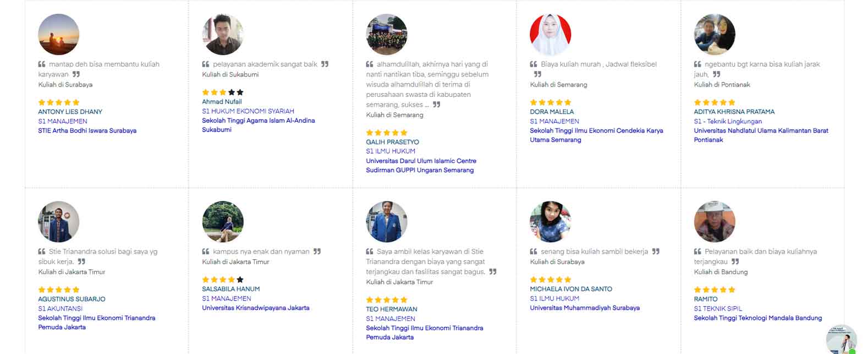
Task: Click the "Kuliah di Pontianak" text
Action: 722,85
